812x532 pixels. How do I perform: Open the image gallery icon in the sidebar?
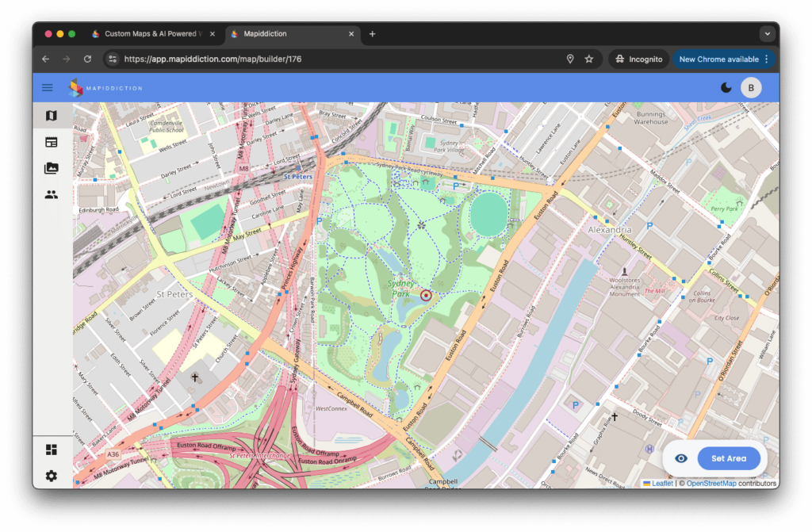coord(52,168)
